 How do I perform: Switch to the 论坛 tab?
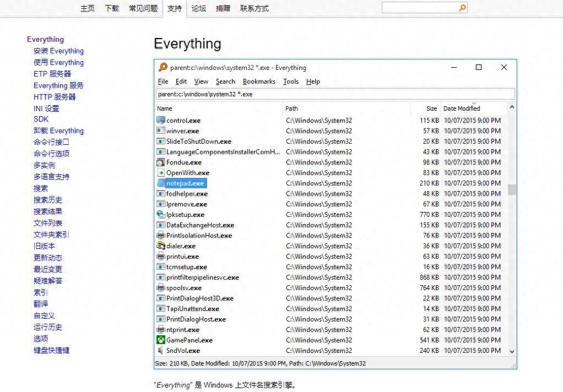pos(199,8)
